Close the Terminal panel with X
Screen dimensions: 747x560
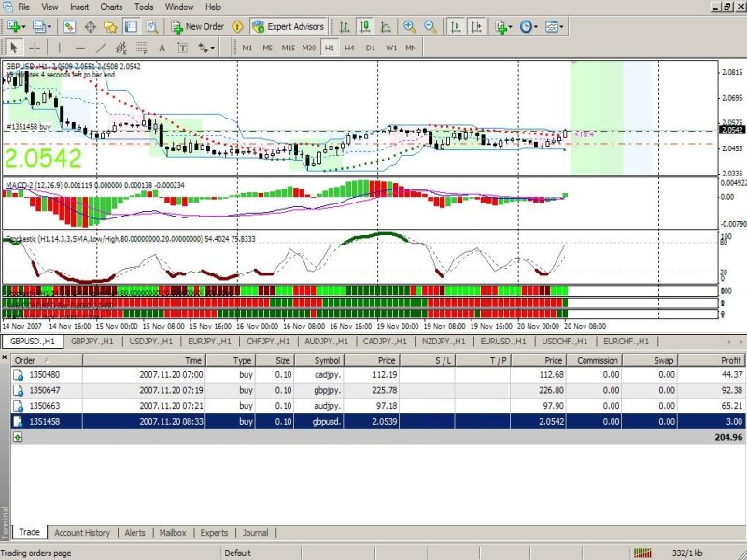(x=5, y=357)
